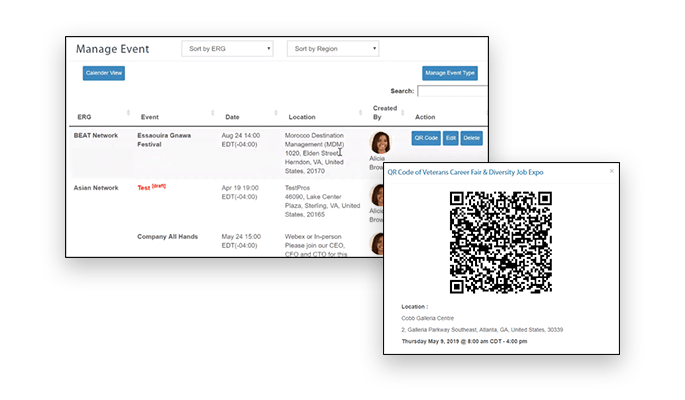
Task: Click the red Test draft event
Action: (x=152, y=187)
